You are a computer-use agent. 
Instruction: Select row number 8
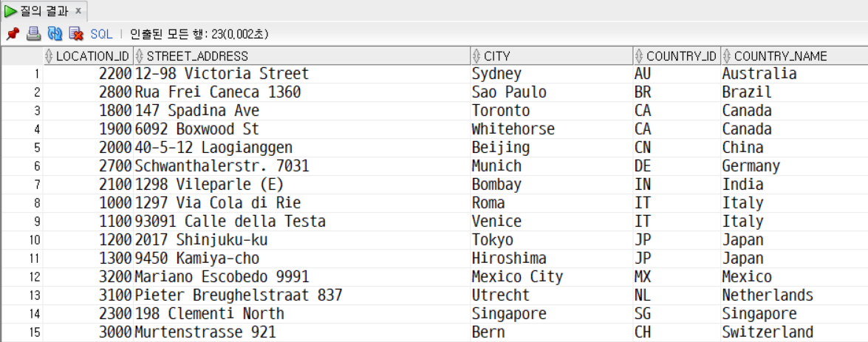coord(21,203)
